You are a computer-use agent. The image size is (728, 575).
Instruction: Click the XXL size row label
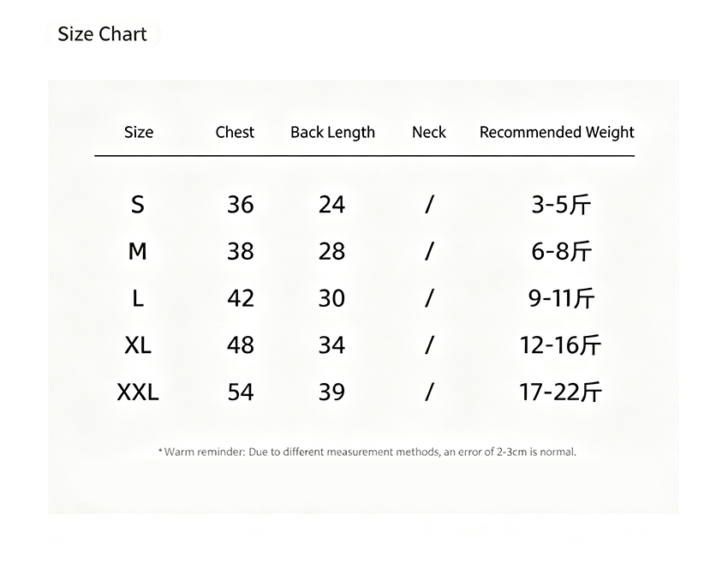[x=138, y=392]
